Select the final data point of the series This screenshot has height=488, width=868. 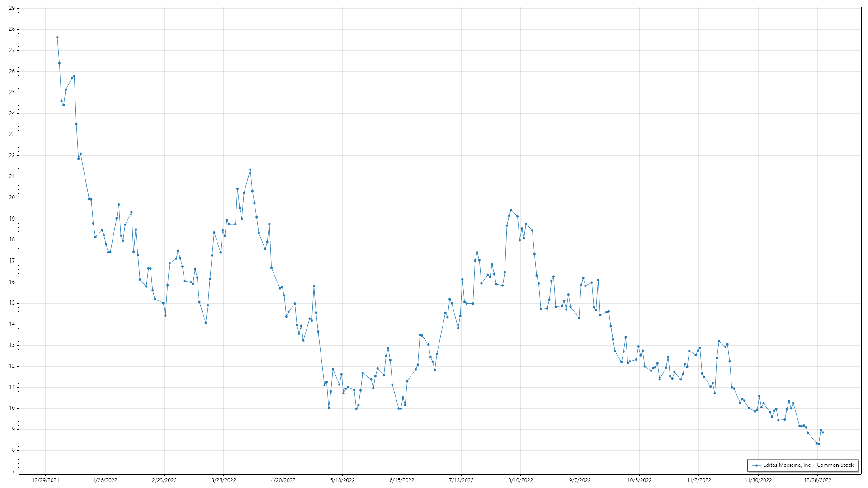point(823,432)
